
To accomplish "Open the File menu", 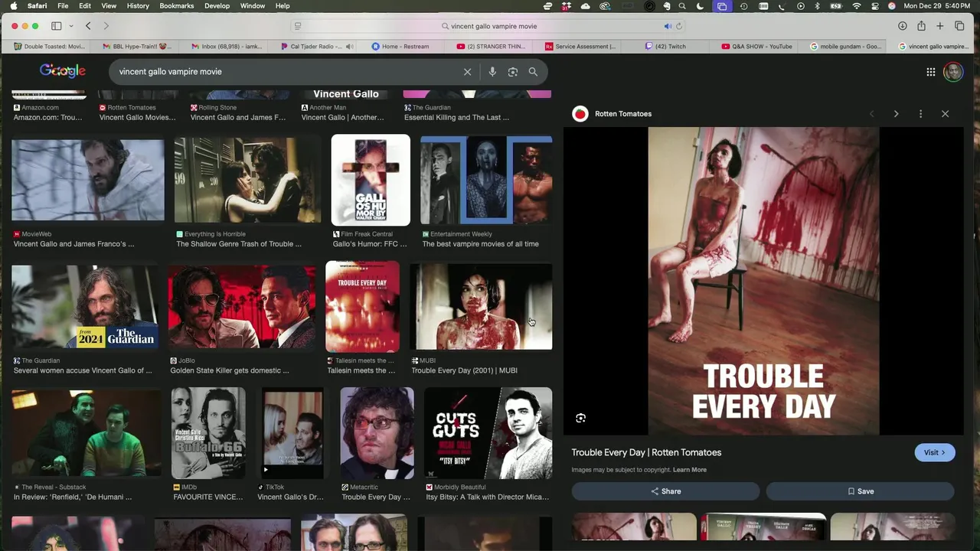I will pos(63,6).
